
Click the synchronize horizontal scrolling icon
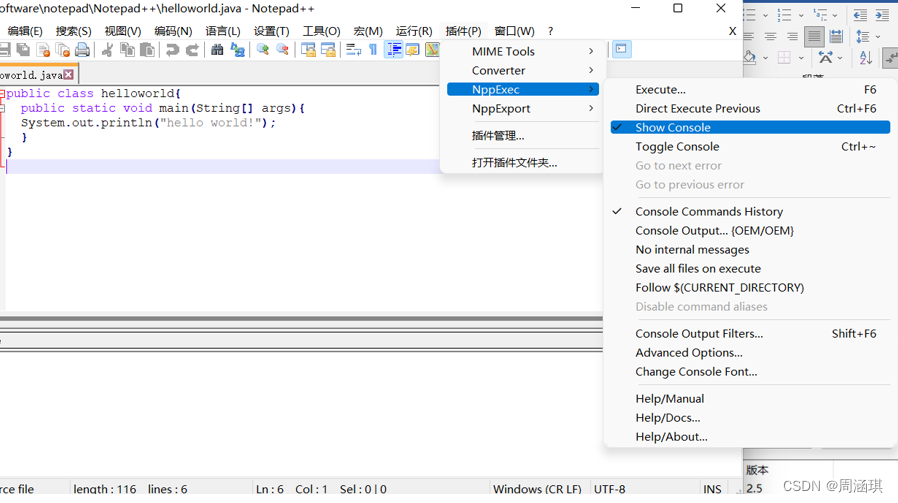(328, 50)
